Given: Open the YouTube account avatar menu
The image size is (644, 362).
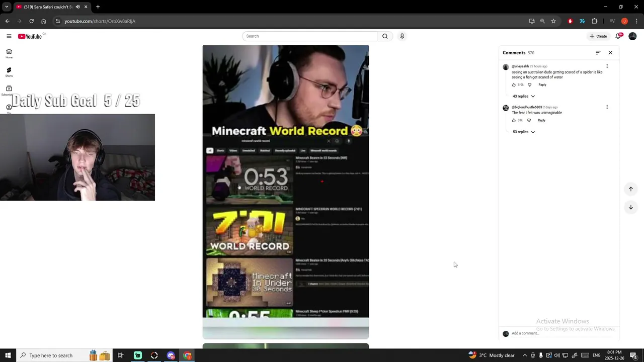Looking at the screenshot, I should click(632, 36).
